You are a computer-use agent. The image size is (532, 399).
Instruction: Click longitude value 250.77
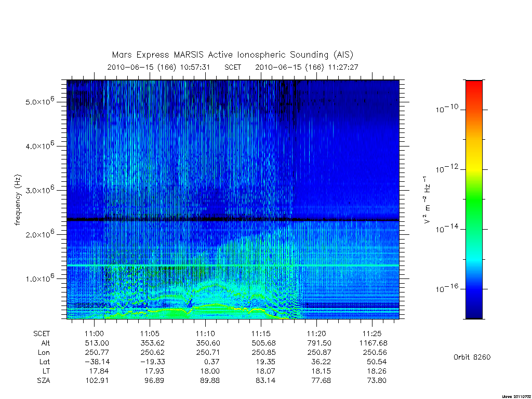click(x=97, y=353)
